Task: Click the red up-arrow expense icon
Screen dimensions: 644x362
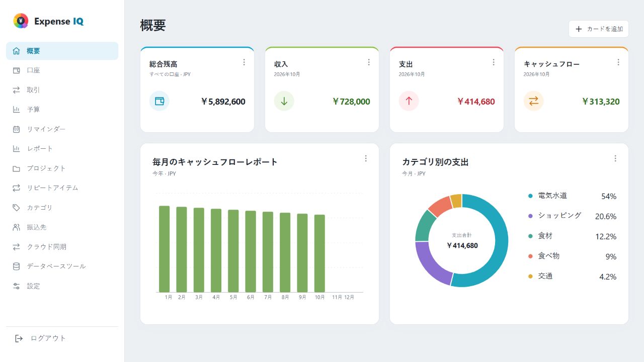Action: click(x=409, y=101)
